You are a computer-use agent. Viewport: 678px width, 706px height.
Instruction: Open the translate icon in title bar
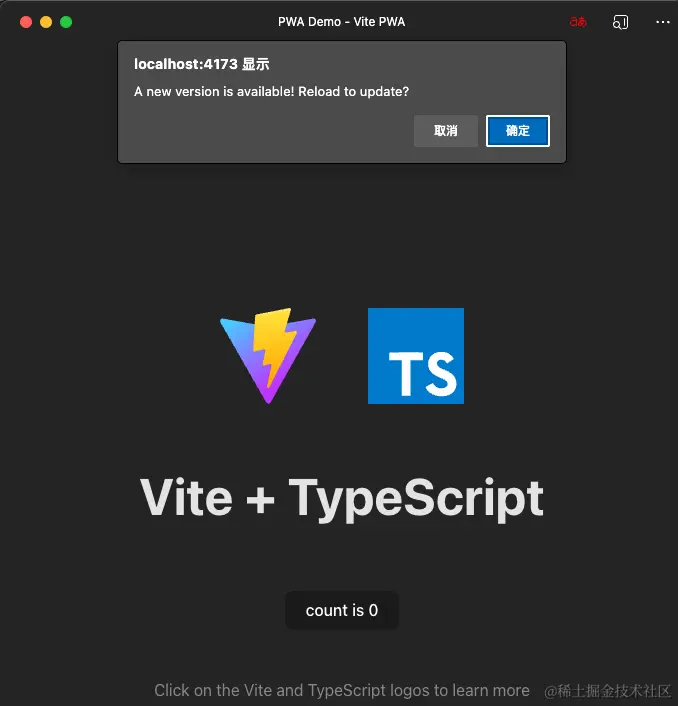(x=578, y=22)
